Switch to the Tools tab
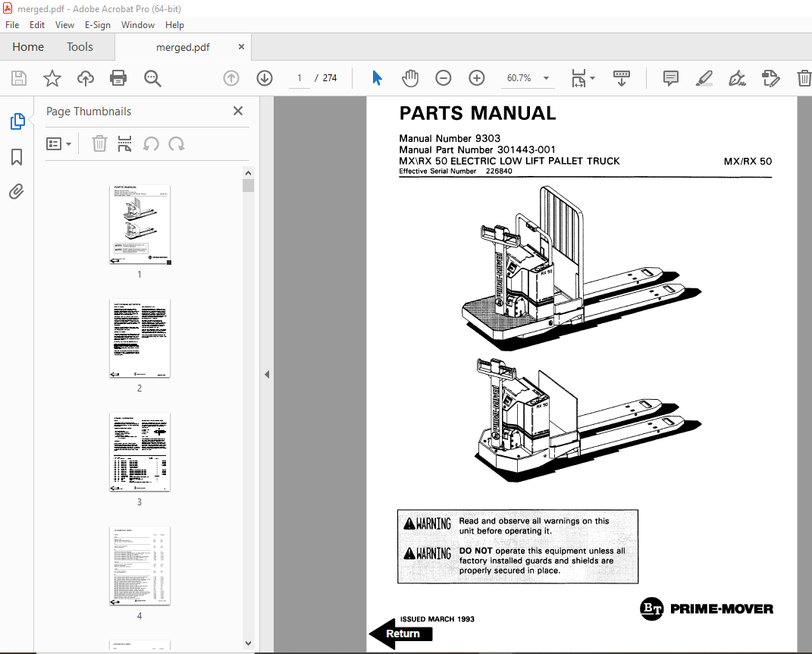Image resolution: width=812 pixels, height=654 pixels. 80,46
